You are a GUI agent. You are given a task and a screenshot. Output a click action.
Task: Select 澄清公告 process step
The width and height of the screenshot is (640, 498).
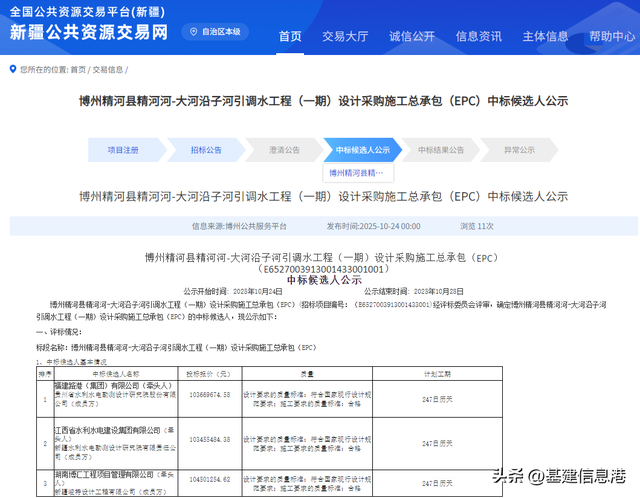(x=284, y=150)
